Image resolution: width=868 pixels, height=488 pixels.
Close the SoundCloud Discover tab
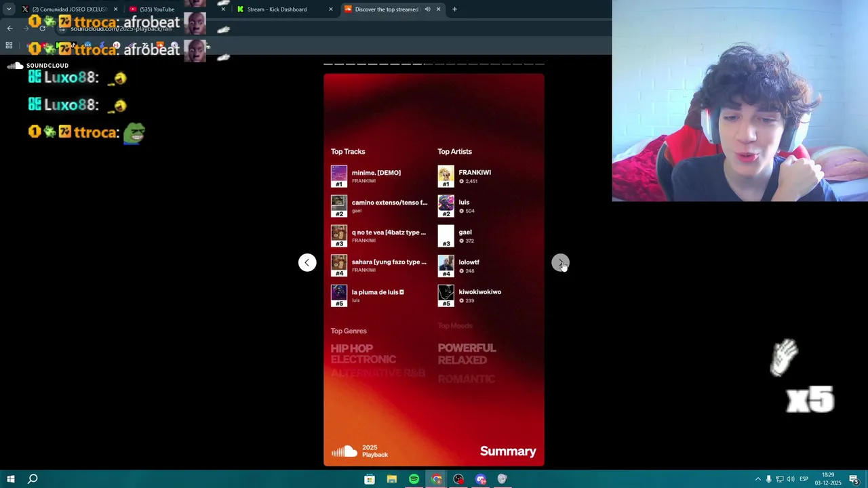pyautogui.click(x=438, y=9)
